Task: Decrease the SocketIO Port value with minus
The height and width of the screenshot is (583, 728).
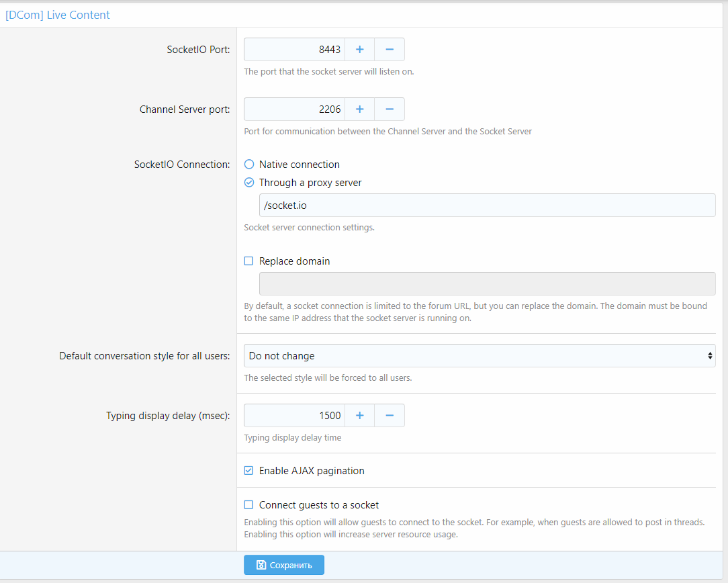Action: [x=390, y=50]
